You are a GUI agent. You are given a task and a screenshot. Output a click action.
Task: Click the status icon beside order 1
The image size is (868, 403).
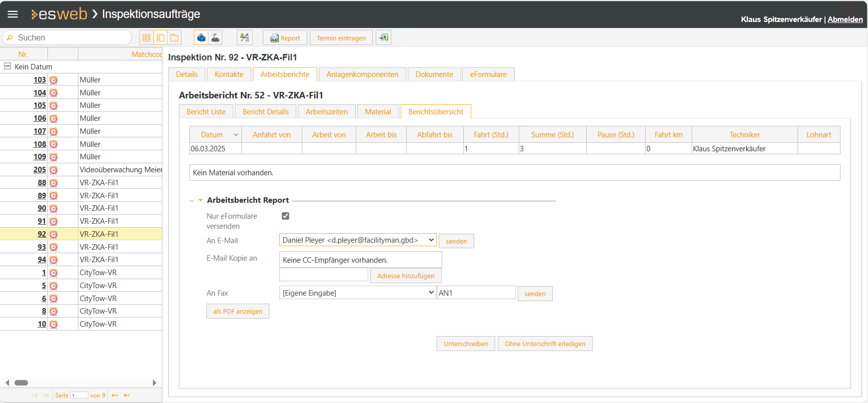tap(53, 273)
